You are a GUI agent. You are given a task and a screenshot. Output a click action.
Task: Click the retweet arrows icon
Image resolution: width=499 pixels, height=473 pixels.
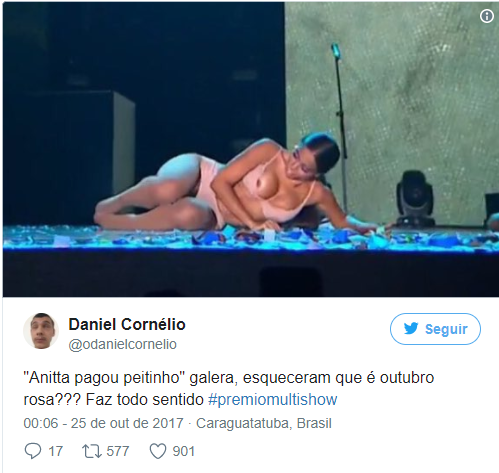tap(92, 451)
